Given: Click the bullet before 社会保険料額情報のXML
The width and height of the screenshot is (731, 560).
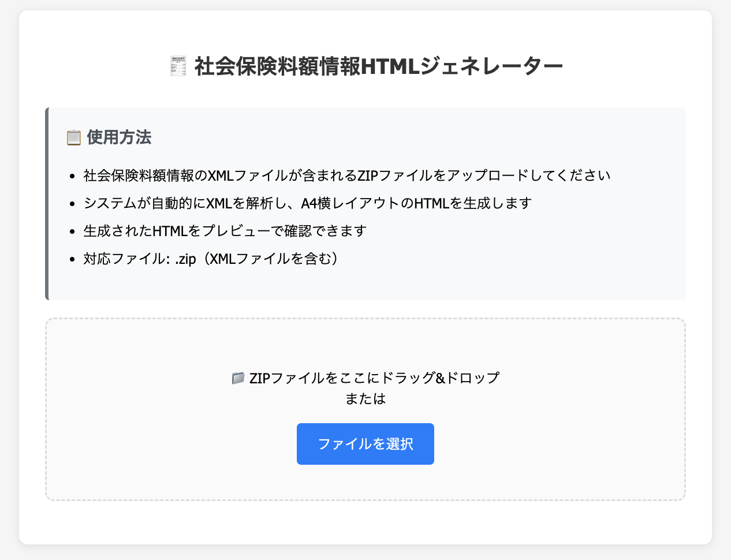Looking at the screenshot, I should click(x=72, y=176).
